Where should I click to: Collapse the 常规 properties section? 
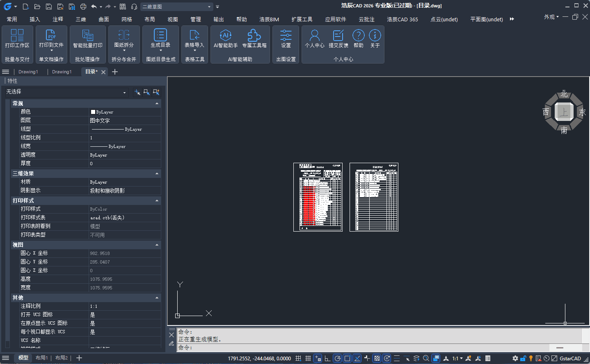click(x=157, y=103)
